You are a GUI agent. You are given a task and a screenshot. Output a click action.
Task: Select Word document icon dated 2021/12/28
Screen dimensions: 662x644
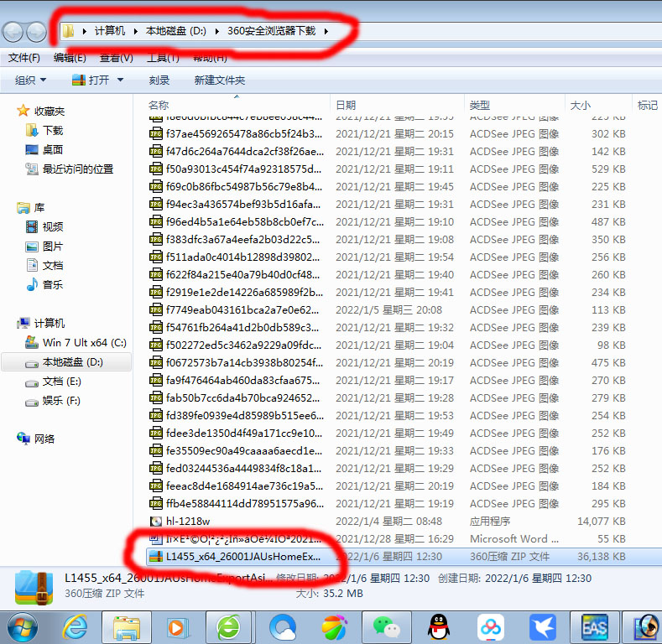click(x=156, y=539)
